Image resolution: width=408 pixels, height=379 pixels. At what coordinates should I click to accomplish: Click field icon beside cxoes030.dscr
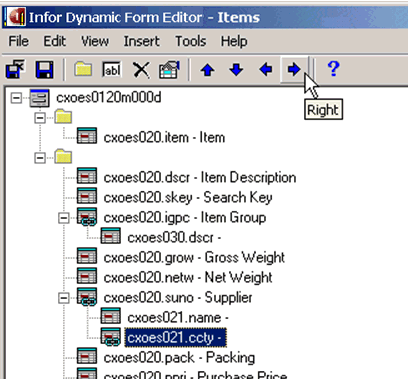point(111,236)
